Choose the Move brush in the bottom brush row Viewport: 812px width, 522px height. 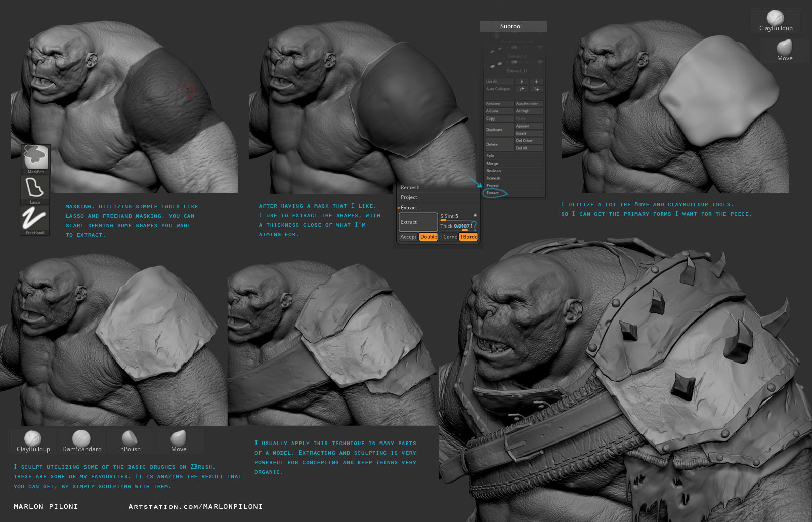tap(179, 441)
